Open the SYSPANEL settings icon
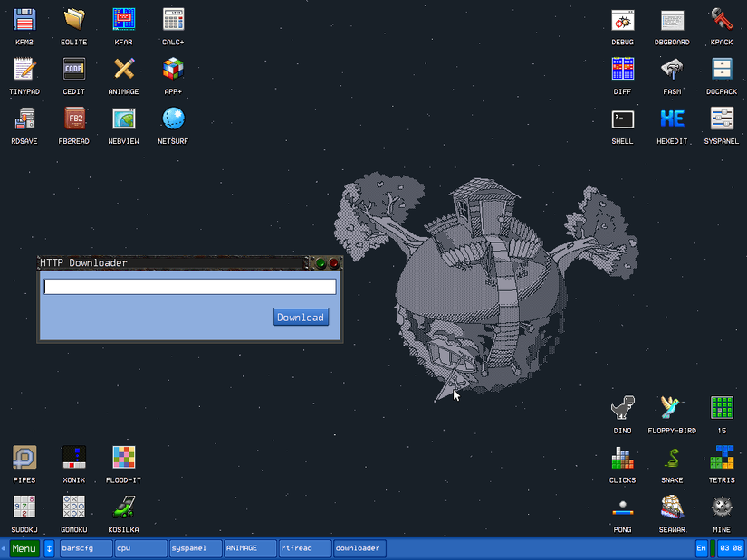Screen dimensions: 747x560 click(x=722, y=119)
